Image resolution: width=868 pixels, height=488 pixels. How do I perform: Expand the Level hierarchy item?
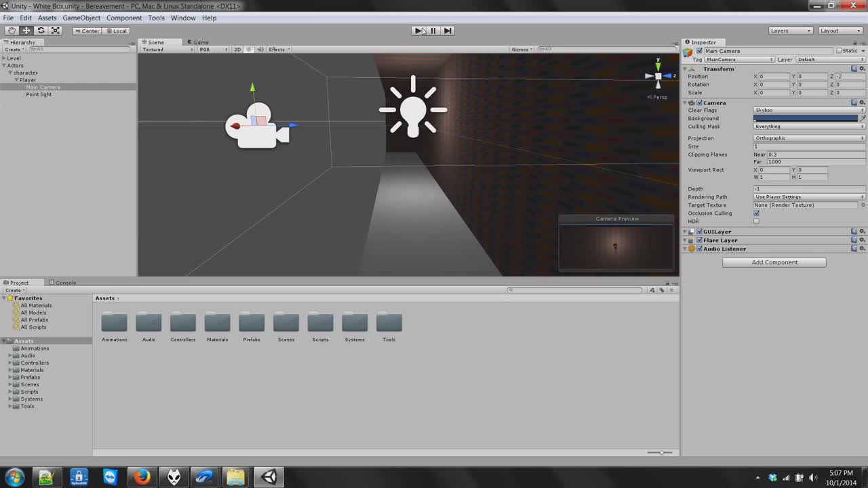click(4, 58)
